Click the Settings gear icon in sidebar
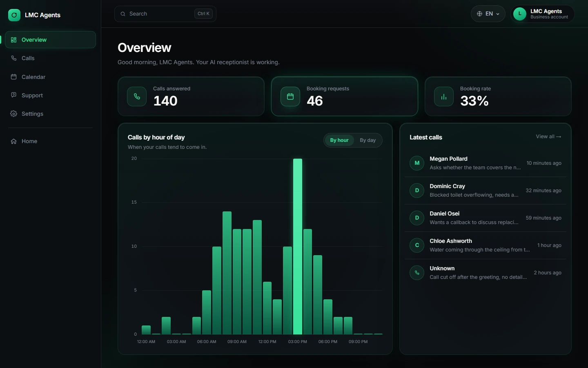 (x=13, y=114)
